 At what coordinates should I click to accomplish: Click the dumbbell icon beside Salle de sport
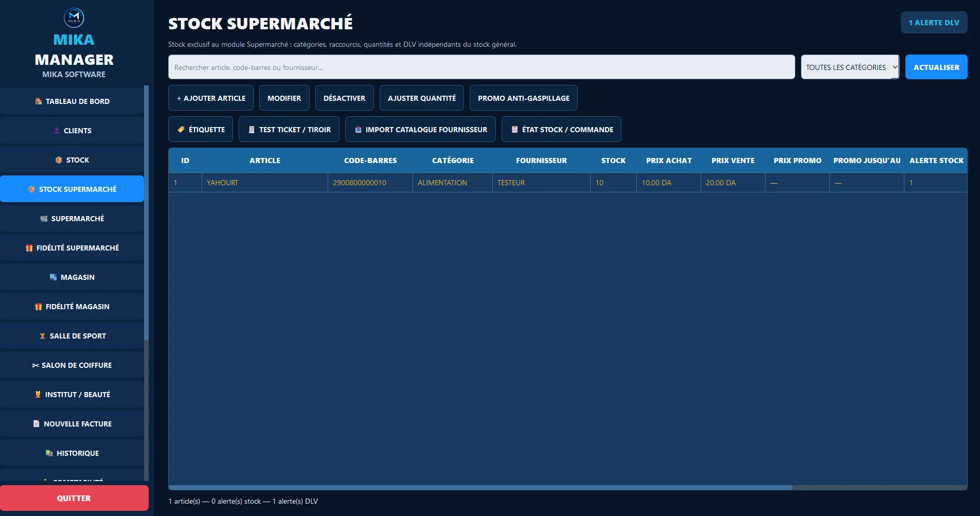pos(43,336)
